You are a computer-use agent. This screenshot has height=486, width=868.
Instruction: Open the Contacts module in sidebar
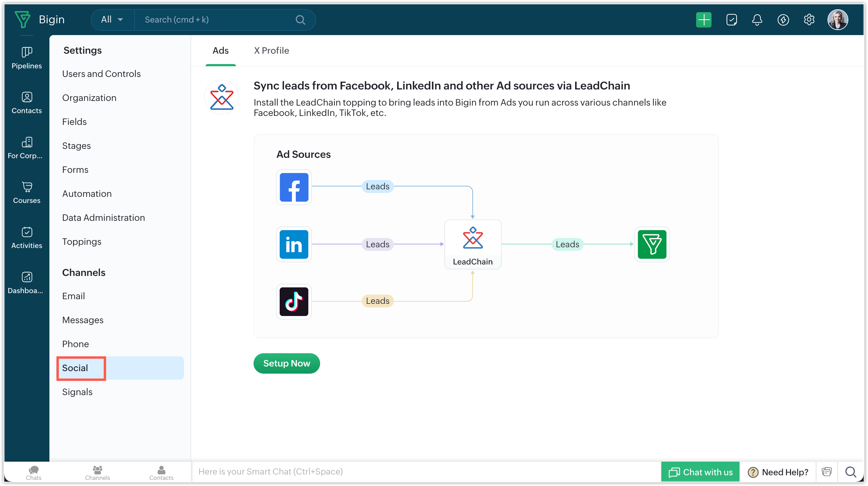[x=26, y=103]
